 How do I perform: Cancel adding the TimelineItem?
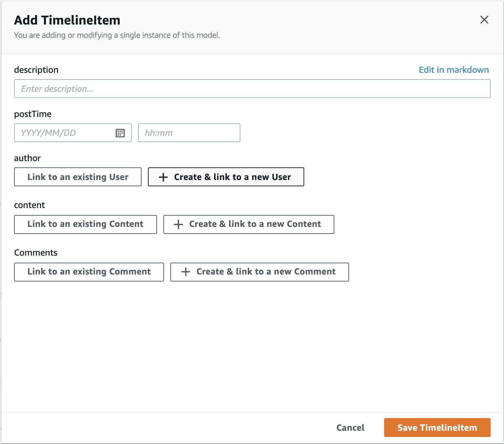350,428
